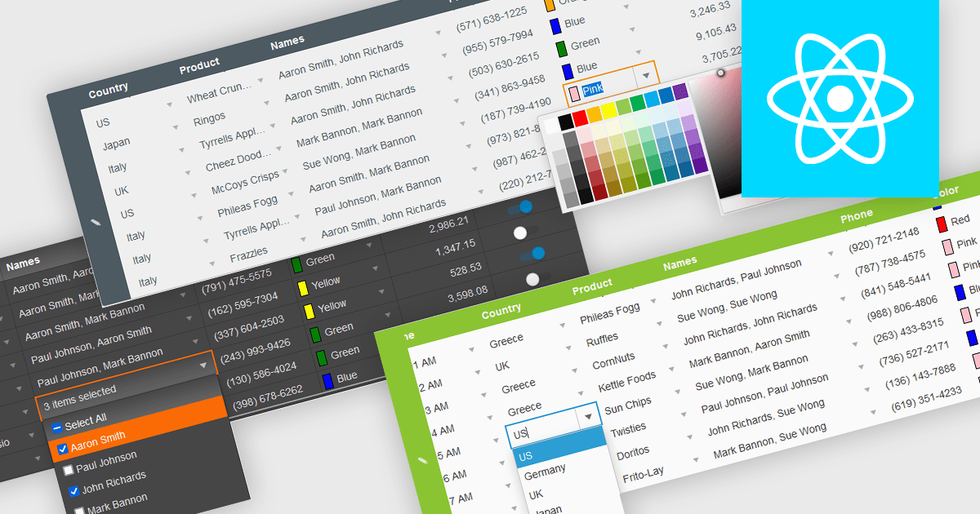Expand the US country combo box arrow

[x=588, y=418]
